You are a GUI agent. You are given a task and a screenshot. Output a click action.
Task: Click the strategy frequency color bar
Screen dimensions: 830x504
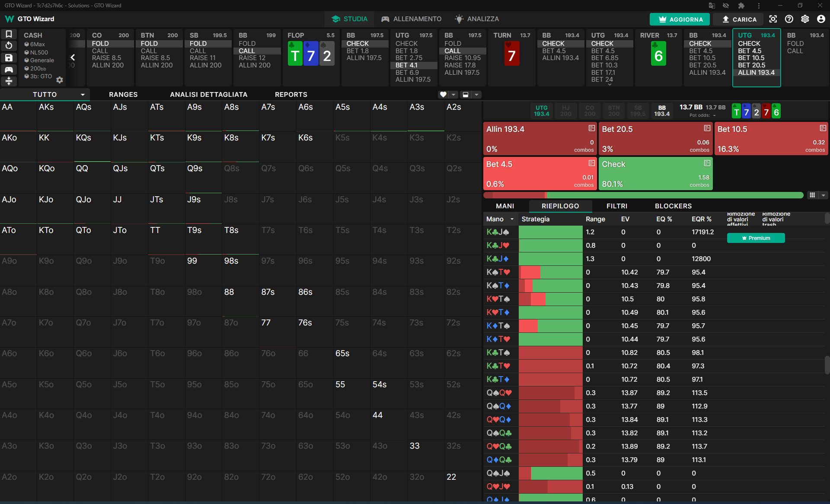pyautogui.click(x=643, y=195)
